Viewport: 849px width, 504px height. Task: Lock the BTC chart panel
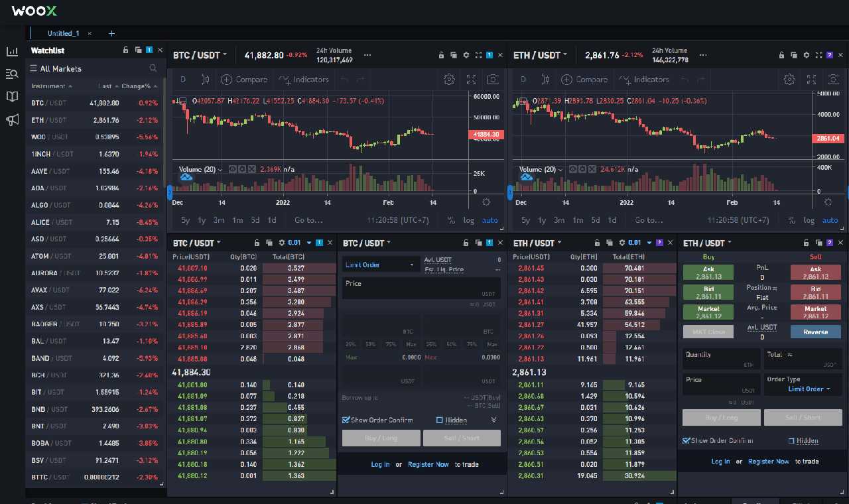(442, 56)
